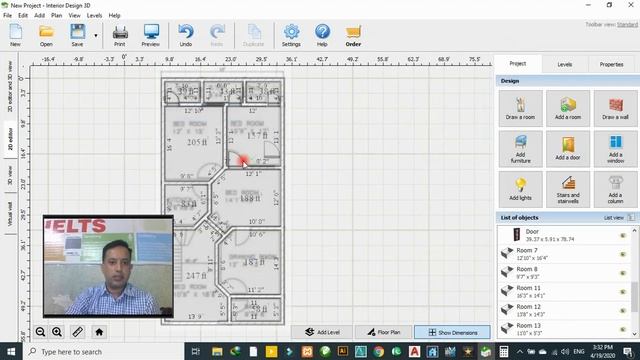Switch to 2D editor and 3D view
The width and height of the screenshot is (640, 360).
tap(10, 87)
